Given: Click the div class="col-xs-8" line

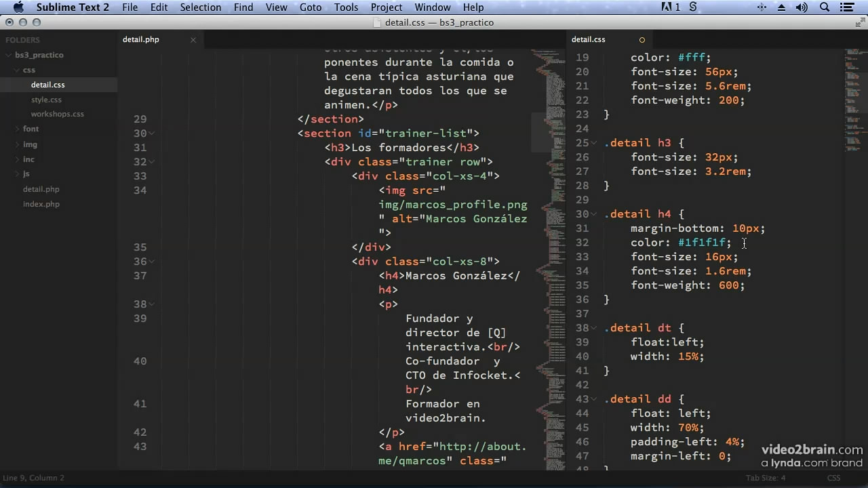Looking at the screenshot, I should [425, 262].
